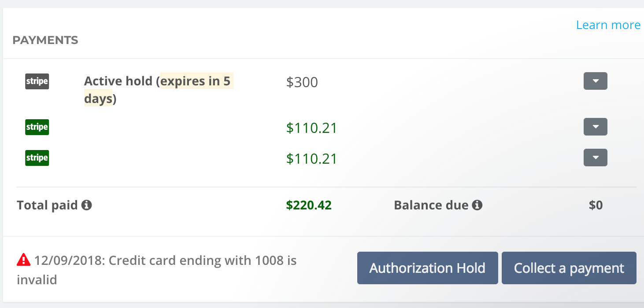This screenshot has width=644, height=308.
Task: Expand the dropdown for the $300 hold
Action: click(596, 81)
